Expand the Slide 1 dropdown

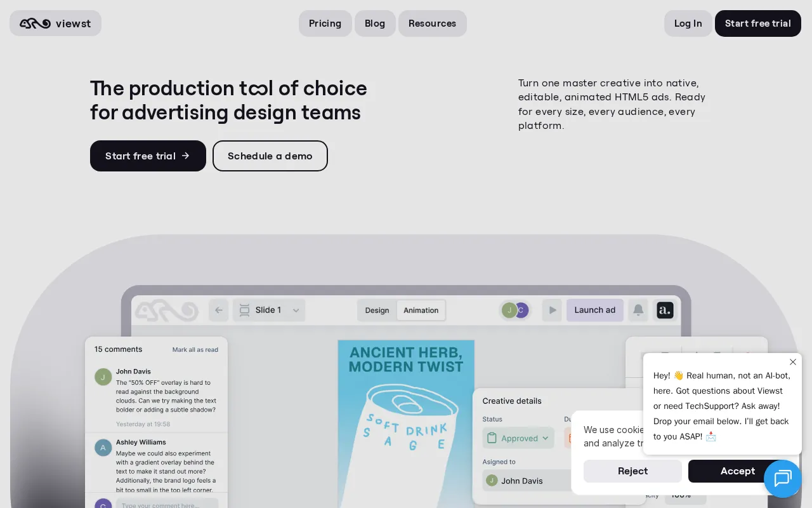click(269, 310)
